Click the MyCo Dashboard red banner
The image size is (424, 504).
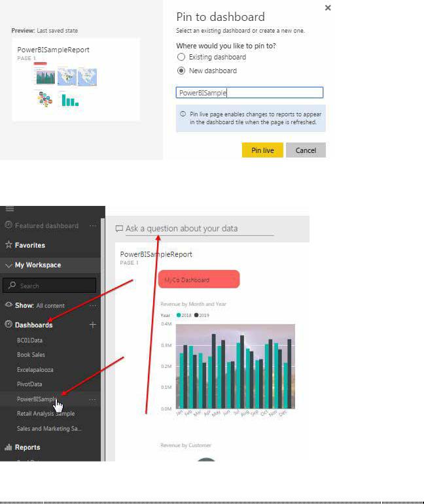pos(199,279)
